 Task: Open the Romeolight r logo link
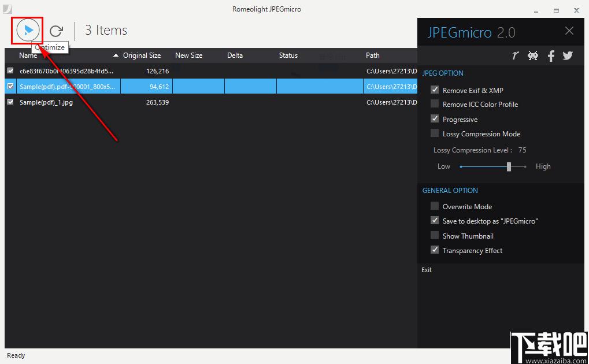point(515,55)
